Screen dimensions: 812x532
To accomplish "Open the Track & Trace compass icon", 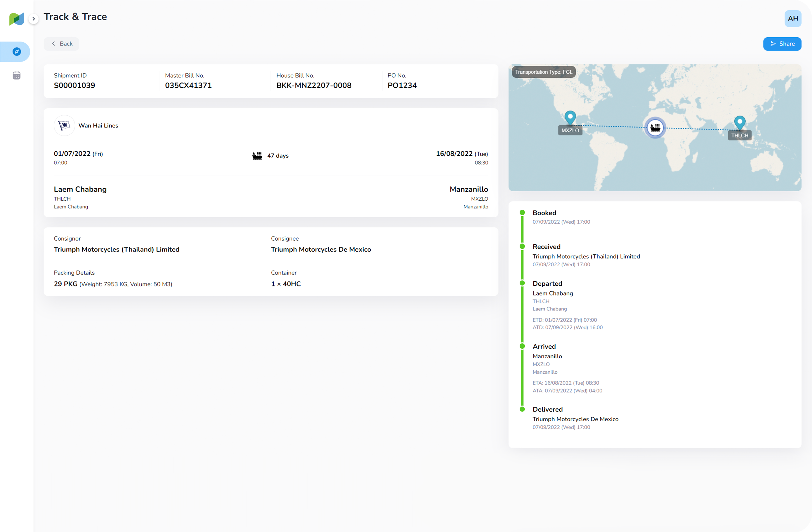I will click(16, 51).
